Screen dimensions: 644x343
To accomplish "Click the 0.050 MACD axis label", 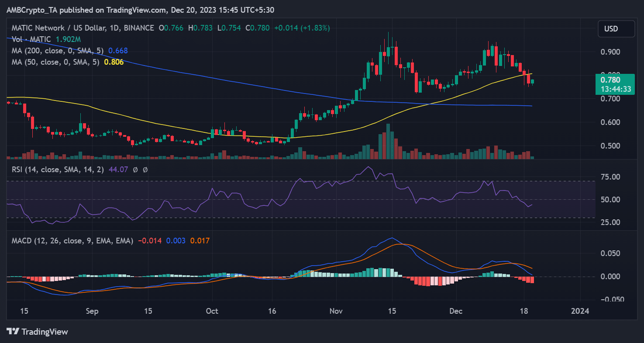I will 610,253.
